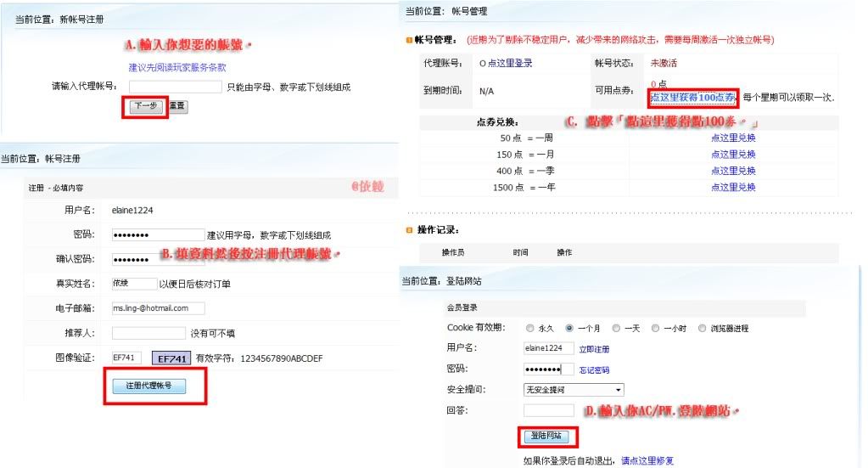This screenshot has height=468, width=868.
Task: Open the 建议先阅读玩家服务条款 link
Action: click(177, 67)
